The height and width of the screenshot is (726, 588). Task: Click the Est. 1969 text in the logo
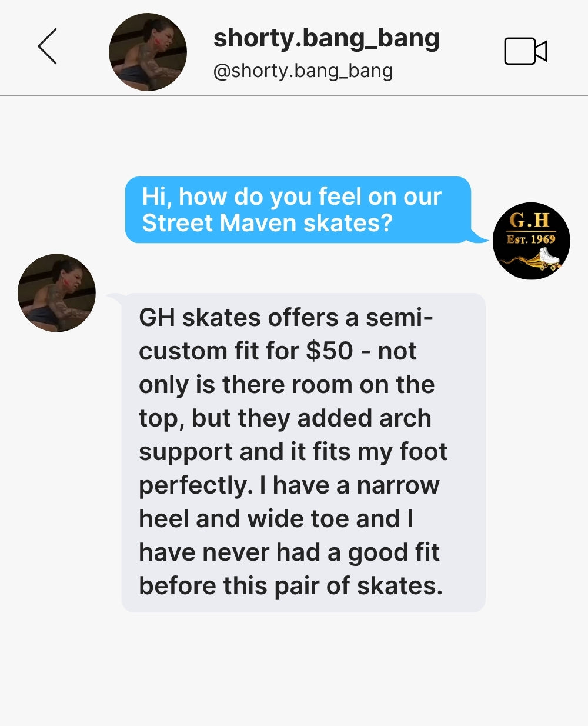click(531, 239)
